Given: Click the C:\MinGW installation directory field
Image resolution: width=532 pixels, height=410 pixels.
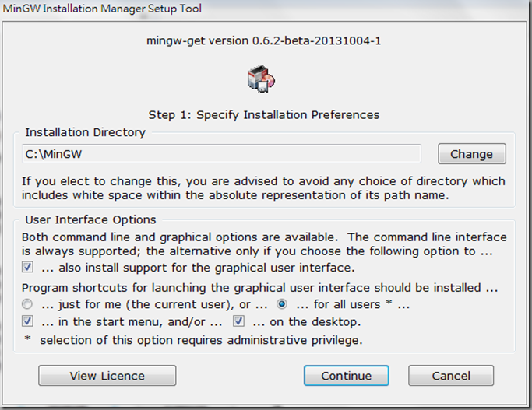Looking at the screenshot, I should 221,154.
